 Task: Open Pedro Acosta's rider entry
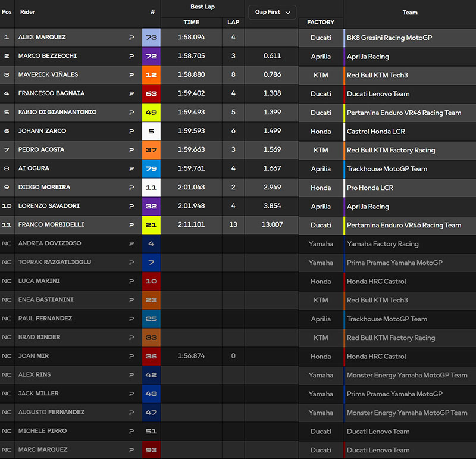[41, 150]
